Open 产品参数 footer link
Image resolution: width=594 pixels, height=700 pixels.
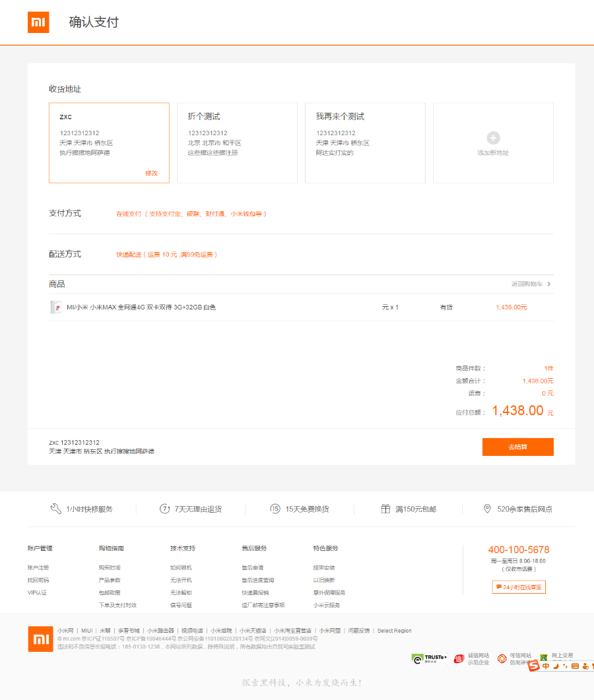tap(110, 581)
